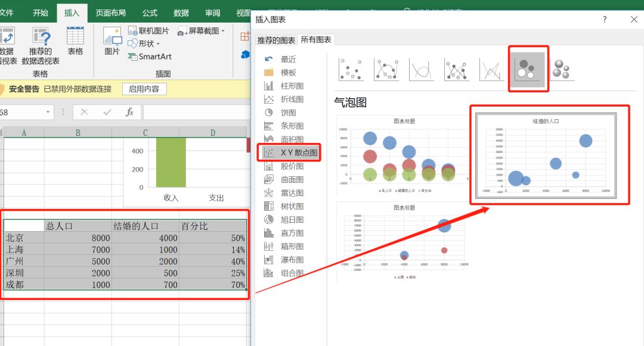Switch to the 插入 Insert ribbon tab
The height and width of the screenshot is (346, 644).
[x=72, y=13]
